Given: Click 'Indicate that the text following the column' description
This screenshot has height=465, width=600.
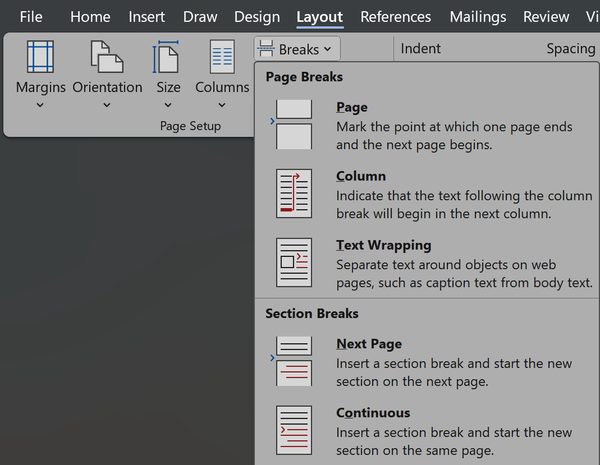Looking at the screenshot, I should pyautogui.click(x=464, y=196).
